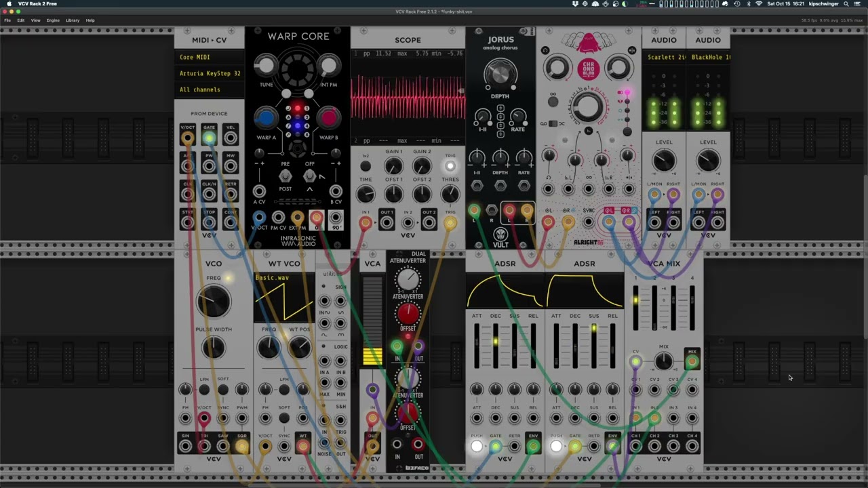Toggle the infinity loop button on Chronoblob
This screenshot has width=868, height=488.
(x=553, y=102)
